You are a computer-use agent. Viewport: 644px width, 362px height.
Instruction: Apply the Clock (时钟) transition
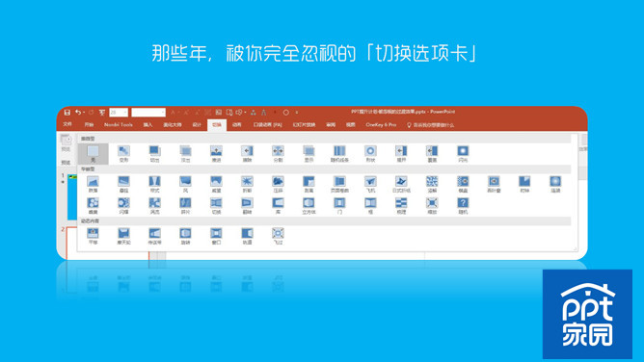pyautogui.click(x=524, y=184)
